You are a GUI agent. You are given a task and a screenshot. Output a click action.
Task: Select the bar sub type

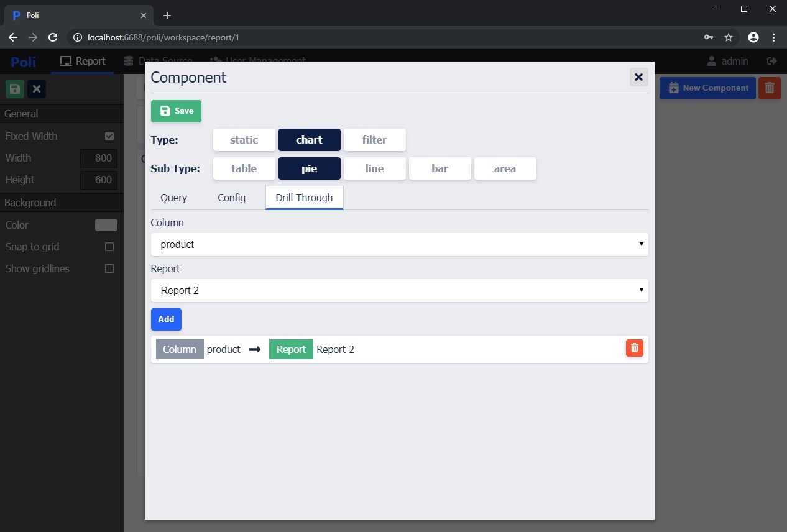click(440, 168)
